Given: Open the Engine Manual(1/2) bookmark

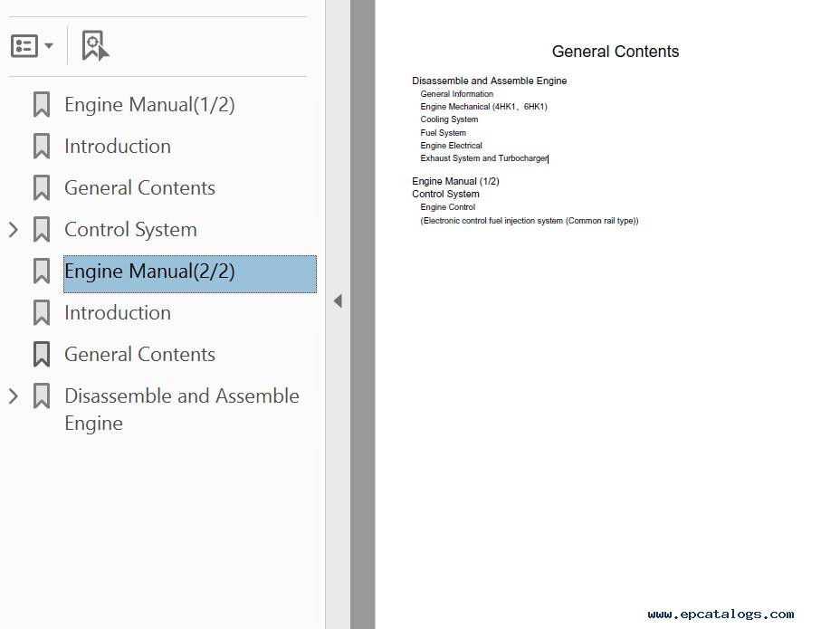Looking at the screenshot, I should tap(149, 104).
